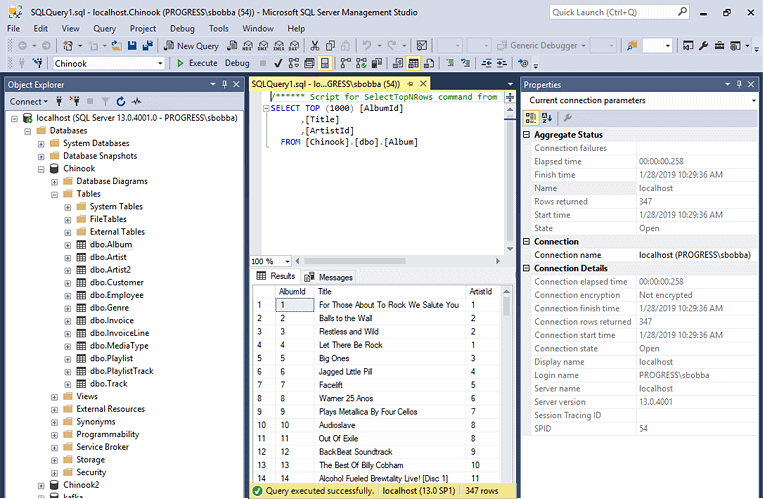The height and width of the screenshot is (499, 763).
Task: Open the Properties Window wrench icon
Action: click(703, 46)
